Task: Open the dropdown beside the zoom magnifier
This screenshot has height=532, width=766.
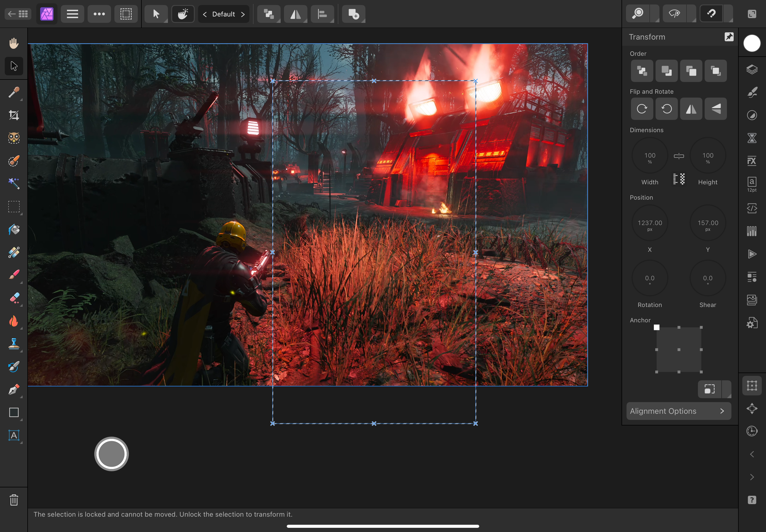Action: click(655, 14)
